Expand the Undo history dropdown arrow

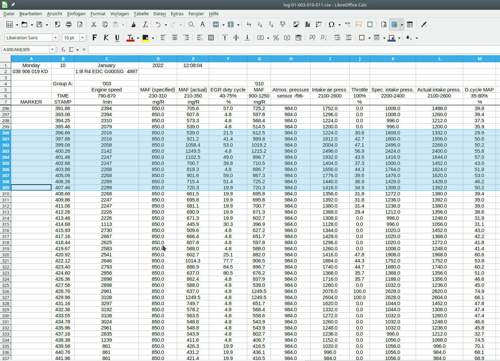tap(165, 25)
